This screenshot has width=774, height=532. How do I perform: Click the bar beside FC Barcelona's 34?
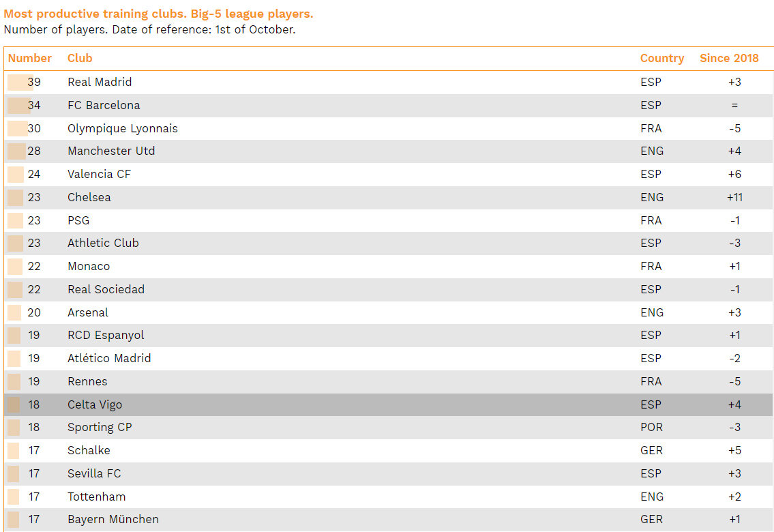click(x=18, y=106)
